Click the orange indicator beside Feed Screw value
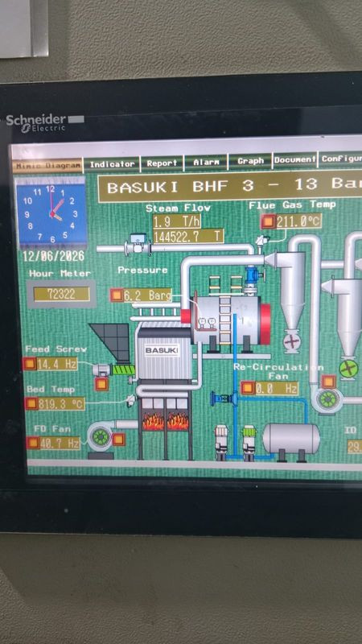The height and width of the screenshot is (644, 362). (30, 364)
